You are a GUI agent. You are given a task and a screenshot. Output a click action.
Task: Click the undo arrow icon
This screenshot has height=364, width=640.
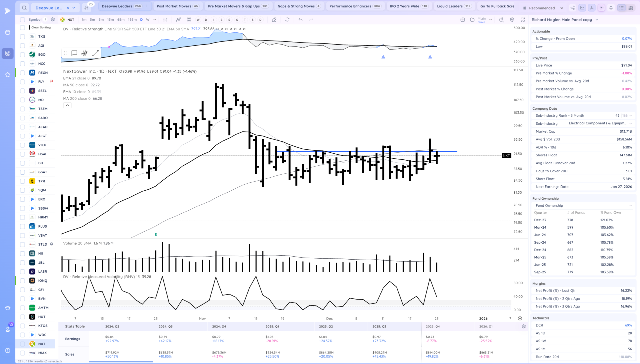(300, 19)
